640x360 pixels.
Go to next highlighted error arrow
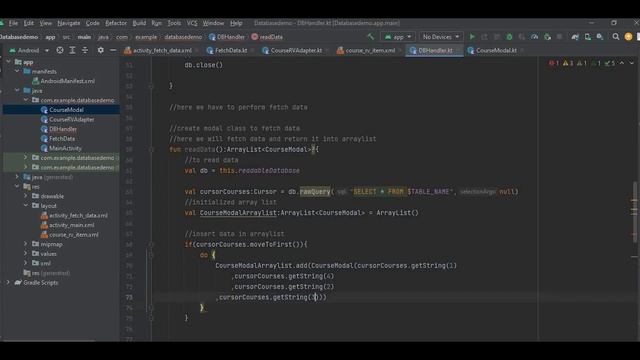point(631,63)
